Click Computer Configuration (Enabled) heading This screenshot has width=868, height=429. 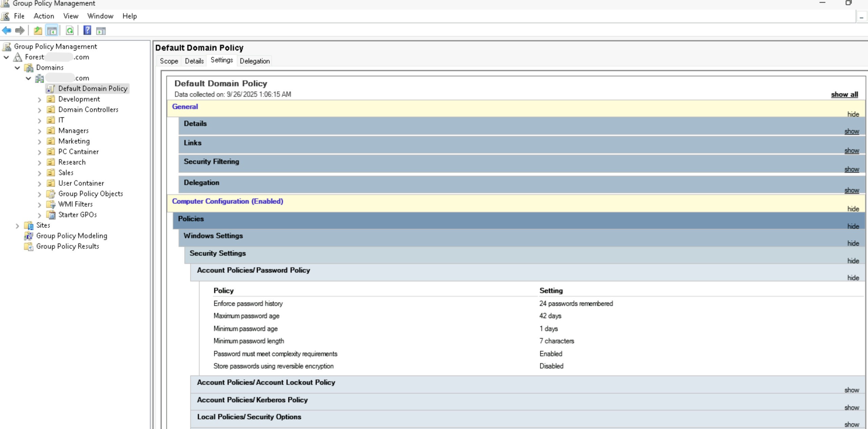[x=228, y=201]
